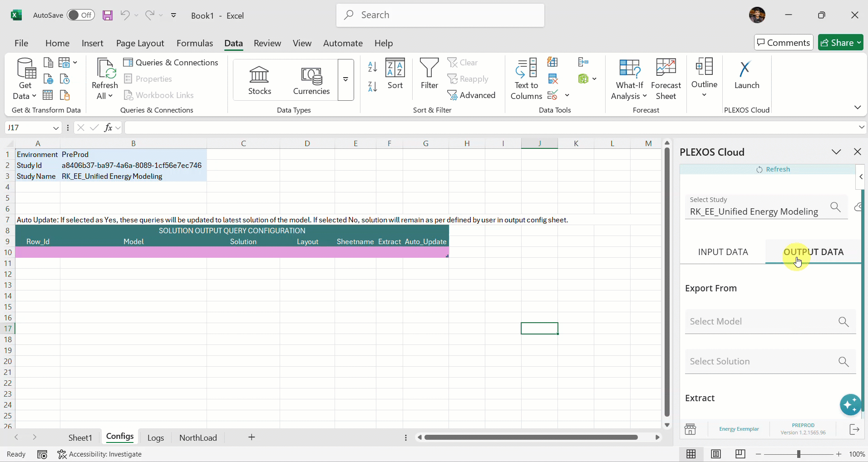Image resolution: width=868 pixels, height=462 pixels.
Task: Collapse the ribbon with the chevron
Action: [x=857, y=108]
